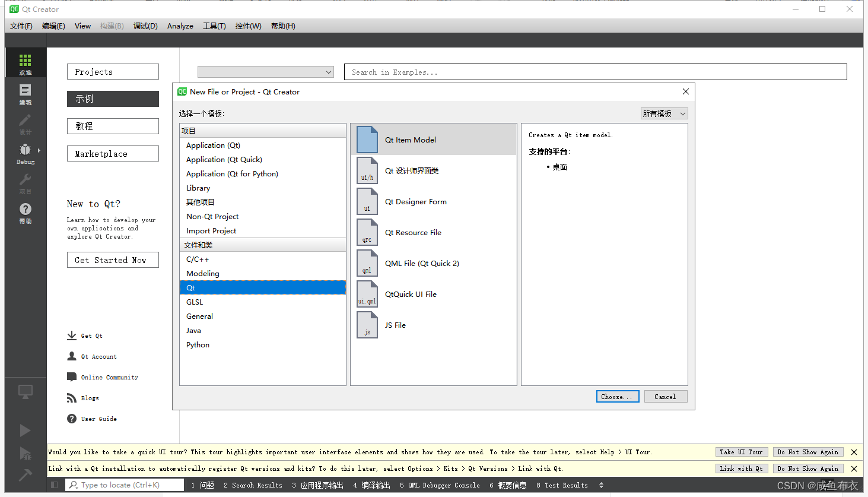Click the Build hammer icon

point(25,475)
